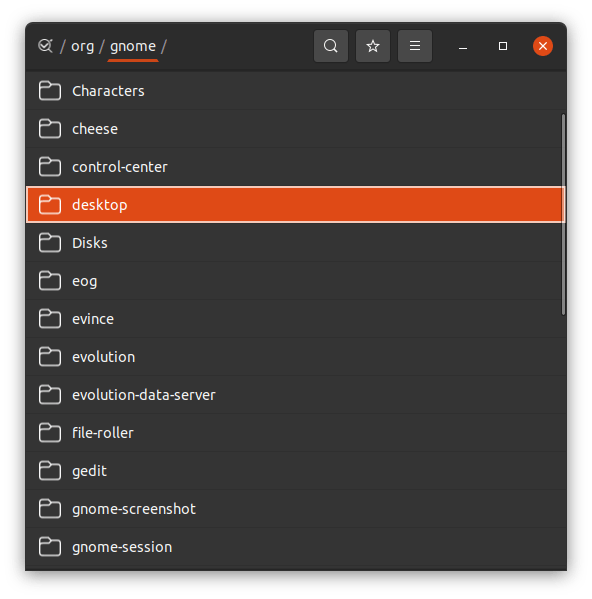Click the vertical scrollbar handle
The width and height of the screenshot is (592, 599).
(563, 214)
